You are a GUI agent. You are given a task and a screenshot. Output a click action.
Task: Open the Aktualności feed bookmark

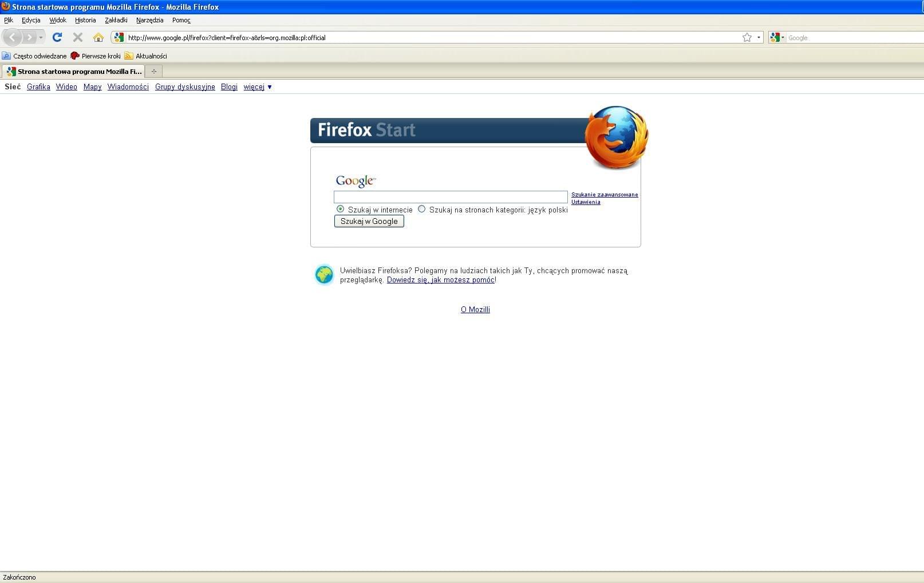click(x=146, y=56)
